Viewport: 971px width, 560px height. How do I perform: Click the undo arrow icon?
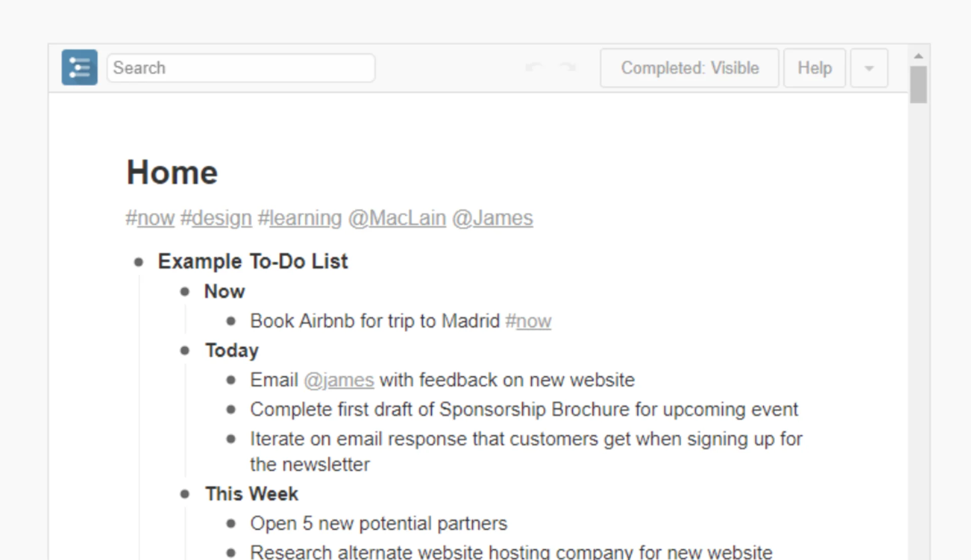(x=534, y=67)
